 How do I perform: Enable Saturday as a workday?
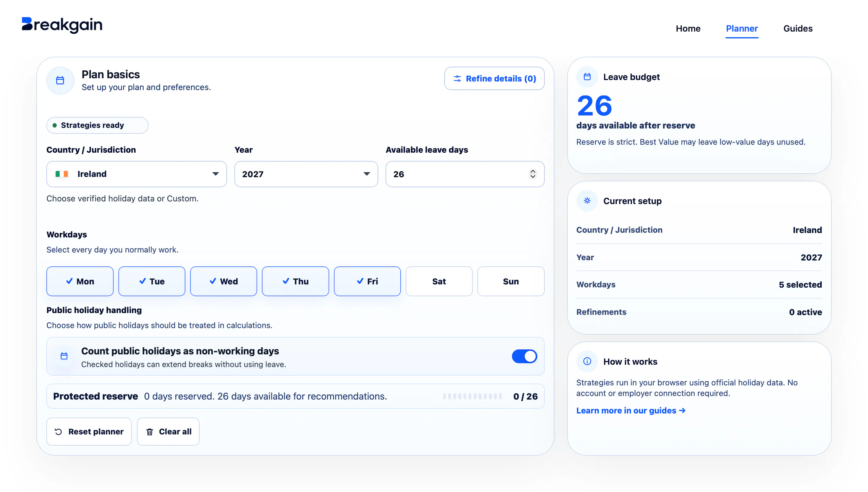pyautogui.click(x=439, y=281)
